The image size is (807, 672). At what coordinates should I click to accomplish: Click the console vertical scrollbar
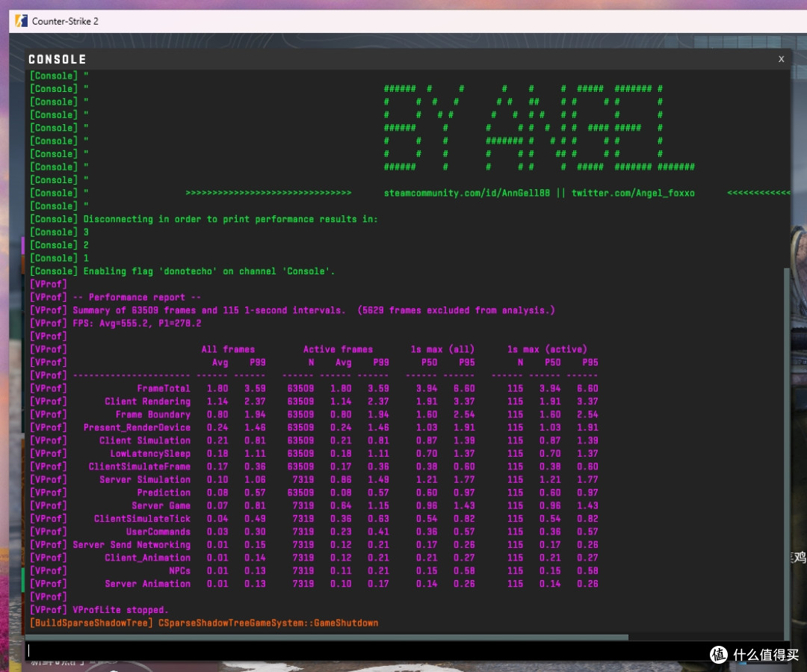786,453
